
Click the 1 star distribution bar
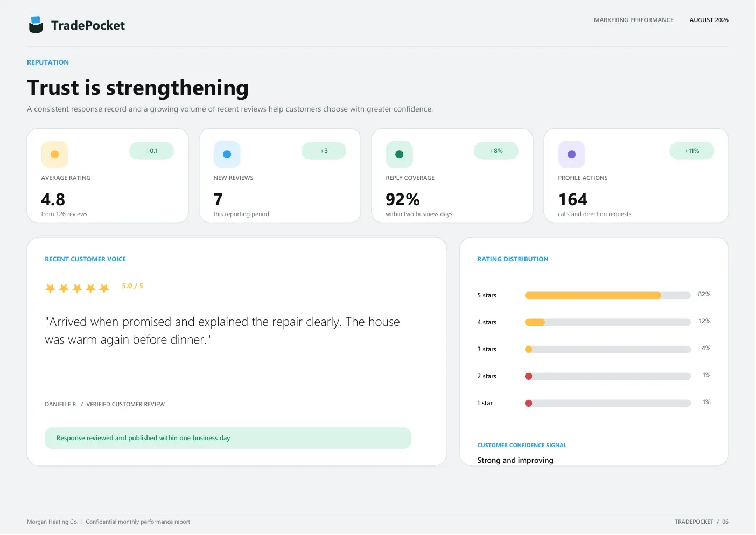click(607, 403)
